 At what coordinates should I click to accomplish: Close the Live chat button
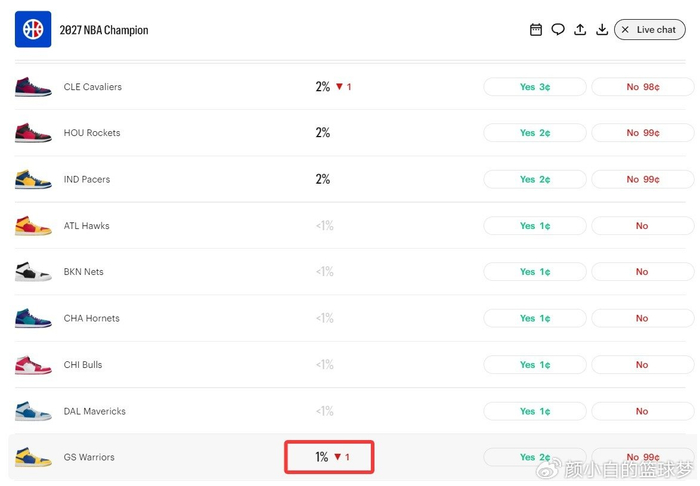point(650,29)
